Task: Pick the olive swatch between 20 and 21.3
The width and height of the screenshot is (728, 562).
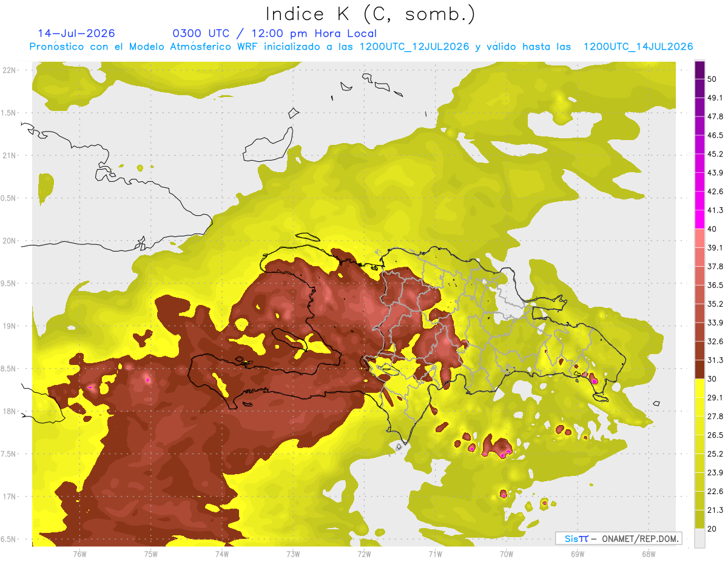Action: [x=700, y=520]
